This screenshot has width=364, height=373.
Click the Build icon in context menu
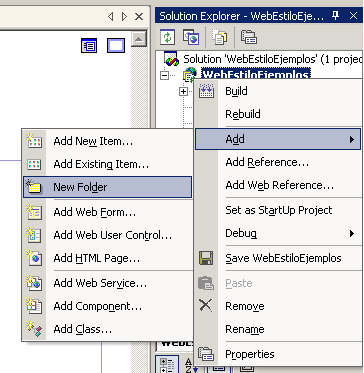pyautogui.click(x=206, y=91)
